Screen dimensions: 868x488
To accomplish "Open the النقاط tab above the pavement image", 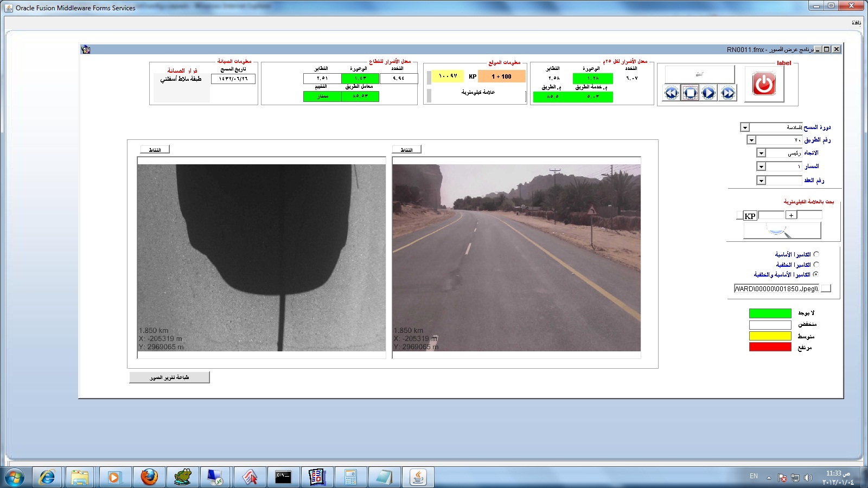I will coord(155,150).
